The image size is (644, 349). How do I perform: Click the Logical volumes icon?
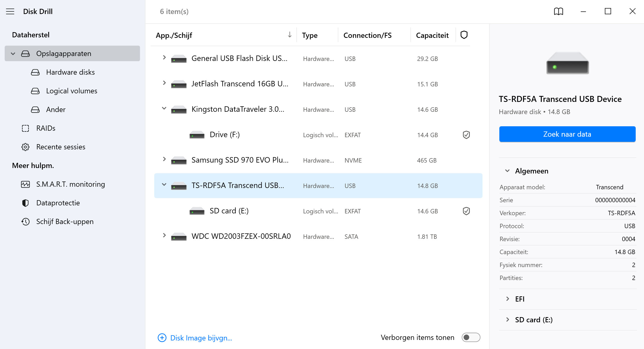(35, 91)
